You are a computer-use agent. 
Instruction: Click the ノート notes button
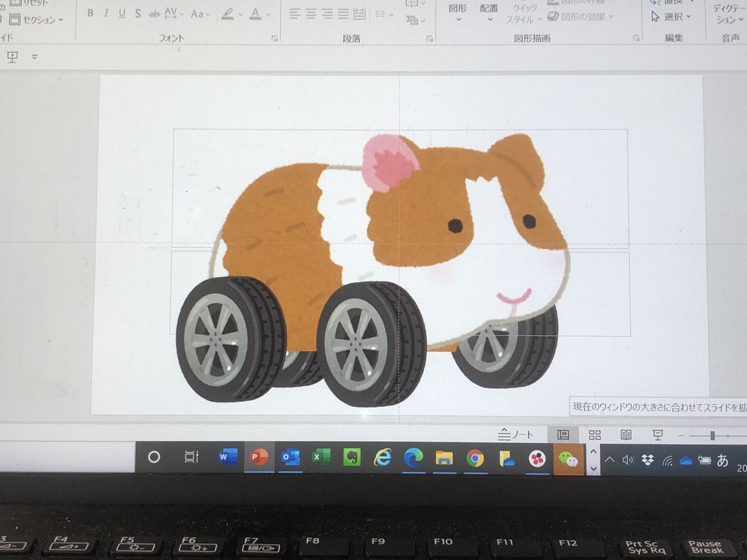[517, 434]
